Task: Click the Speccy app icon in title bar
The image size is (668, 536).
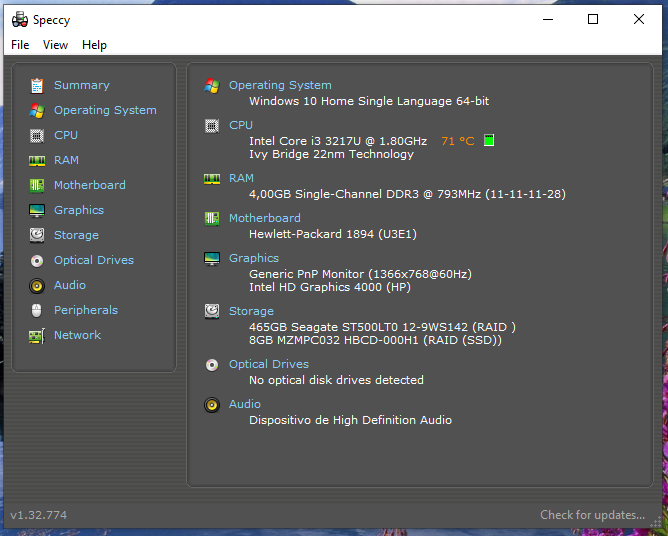Action: [x=20, y=20]
